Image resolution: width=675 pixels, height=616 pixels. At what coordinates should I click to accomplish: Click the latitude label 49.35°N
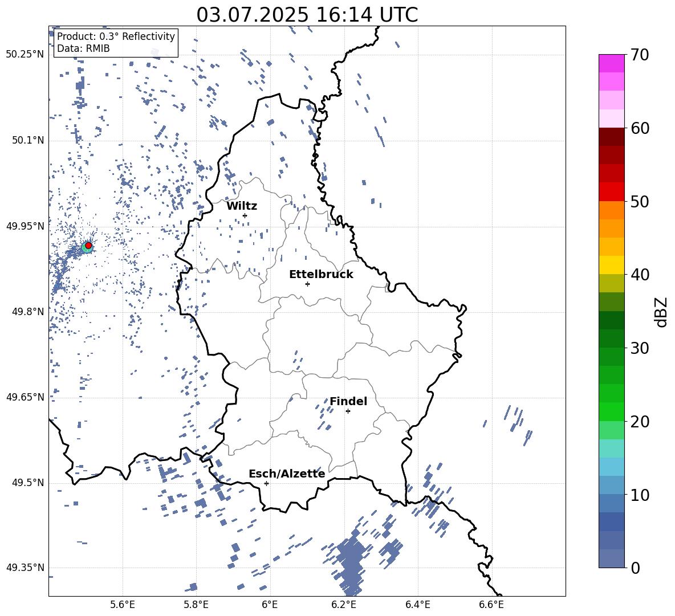click(x=25, y=568)
